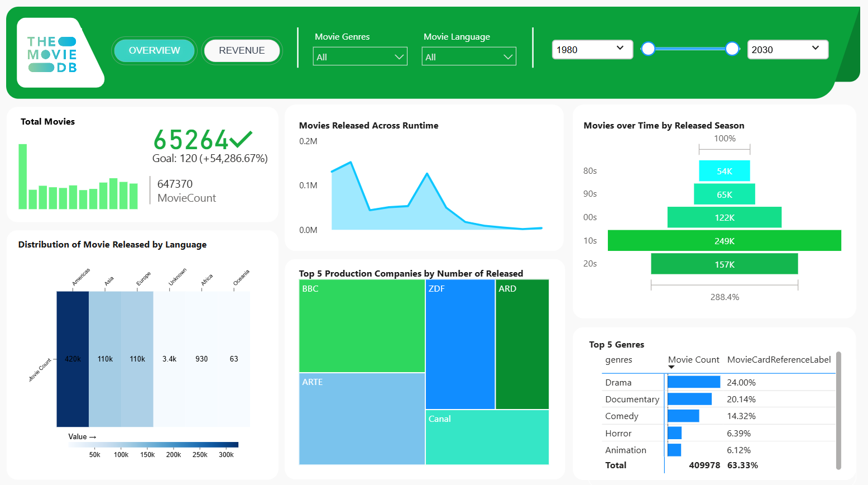
Task: Click the 647370 MovieCount value
Action: click(x=175, y=184)
